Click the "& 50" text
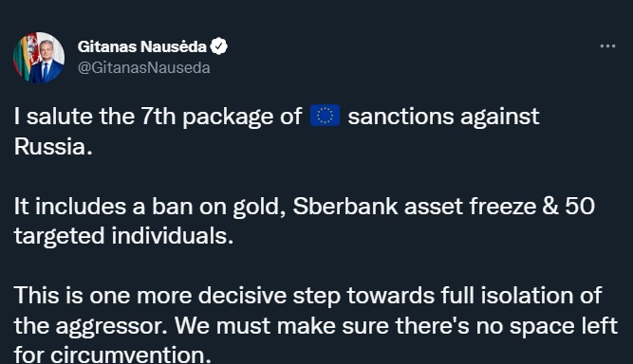This screenshot has height=364, width=633. [568, 206]
